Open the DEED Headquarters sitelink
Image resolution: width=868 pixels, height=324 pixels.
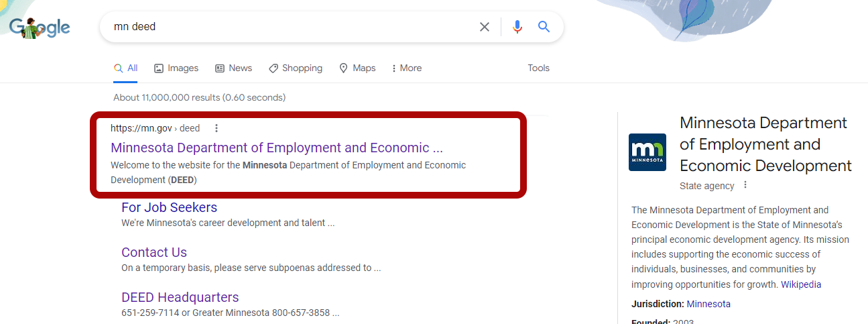point(180,297)
